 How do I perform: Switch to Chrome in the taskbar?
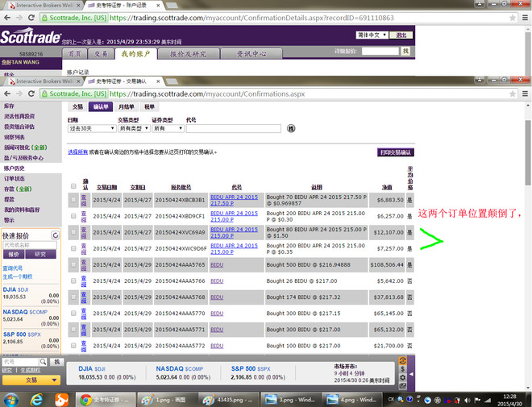click(x=106, y=400)
